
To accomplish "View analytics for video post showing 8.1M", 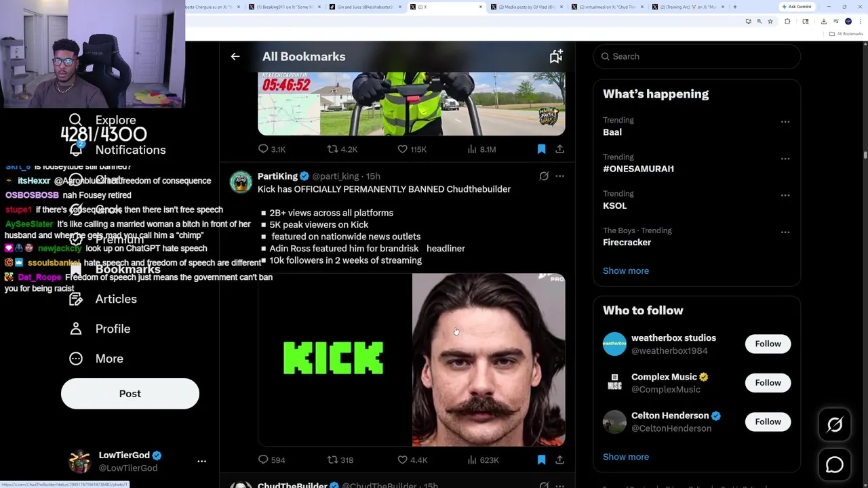I will pyautogui.click(x=481, y=149).
